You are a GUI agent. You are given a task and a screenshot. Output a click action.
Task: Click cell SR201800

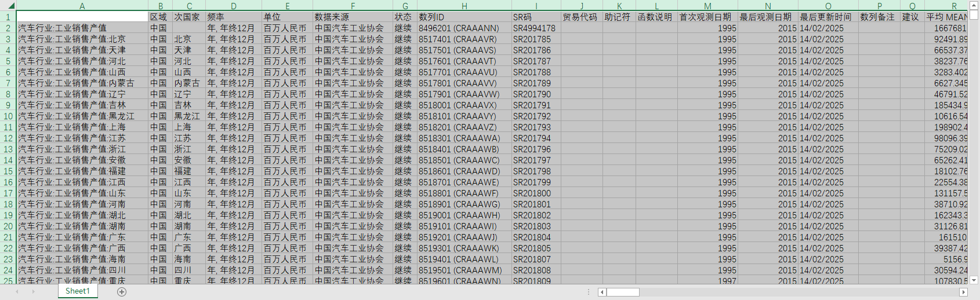536,193
